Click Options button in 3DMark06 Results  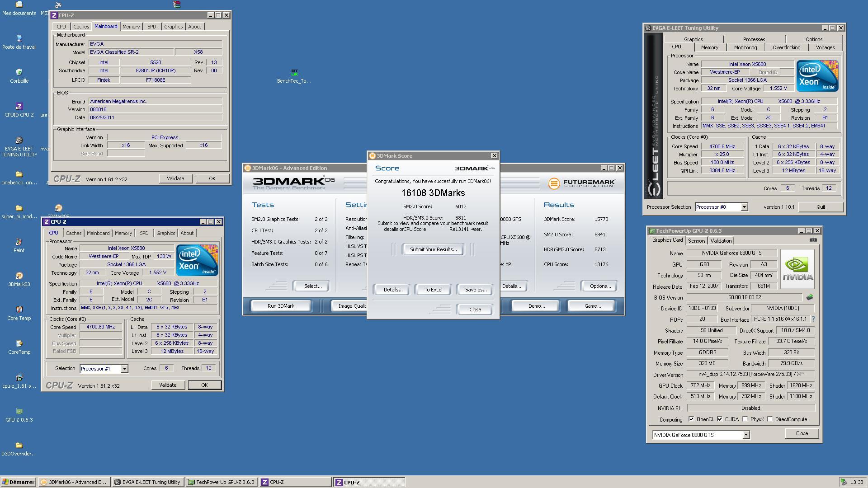(600, 286)
